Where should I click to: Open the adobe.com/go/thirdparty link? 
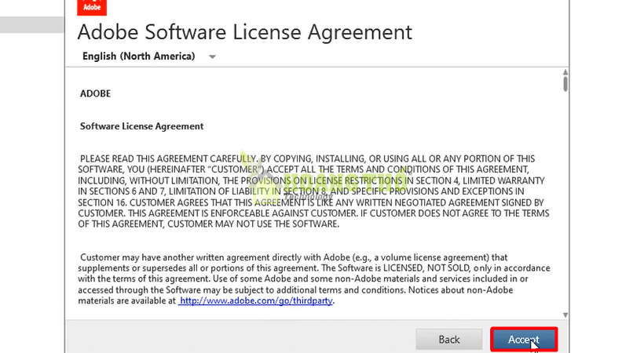[x=255, y=301]
